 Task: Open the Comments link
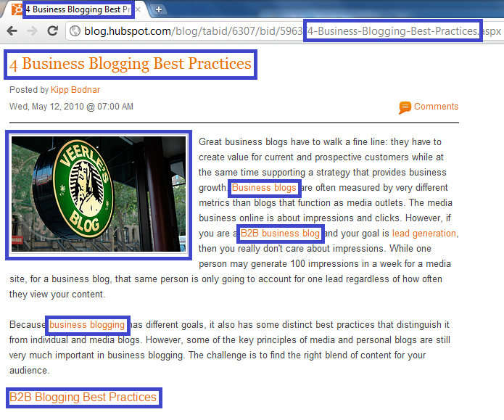pyautogui.click(x=436, y=107)
